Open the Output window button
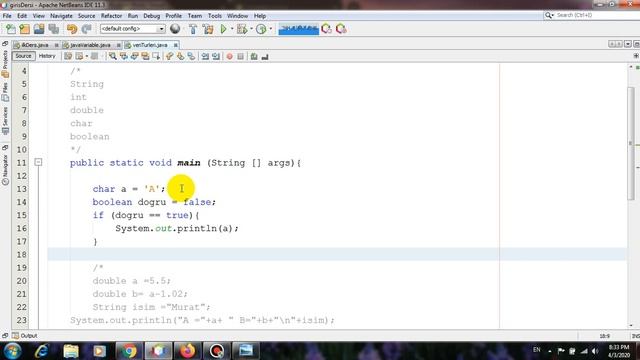Image resolution: width=640 pixels, height=360 pixels. coord(25,336)
